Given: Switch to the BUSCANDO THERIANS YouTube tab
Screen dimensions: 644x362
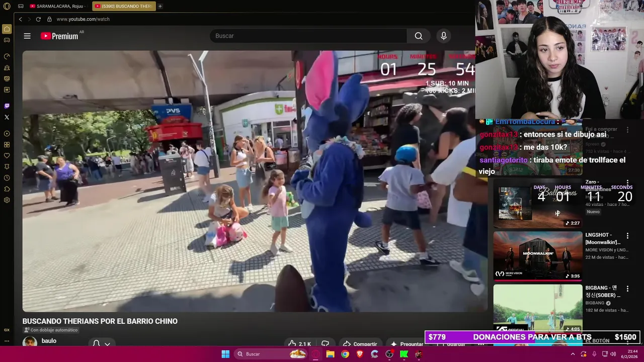Looking at the screenshot, I should 124,6.
